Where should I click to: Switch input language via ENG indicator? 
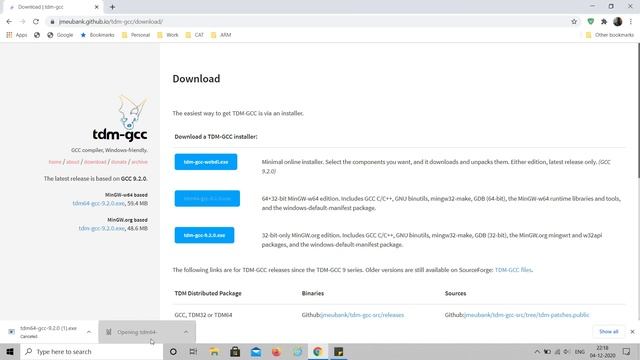(580, 351)
